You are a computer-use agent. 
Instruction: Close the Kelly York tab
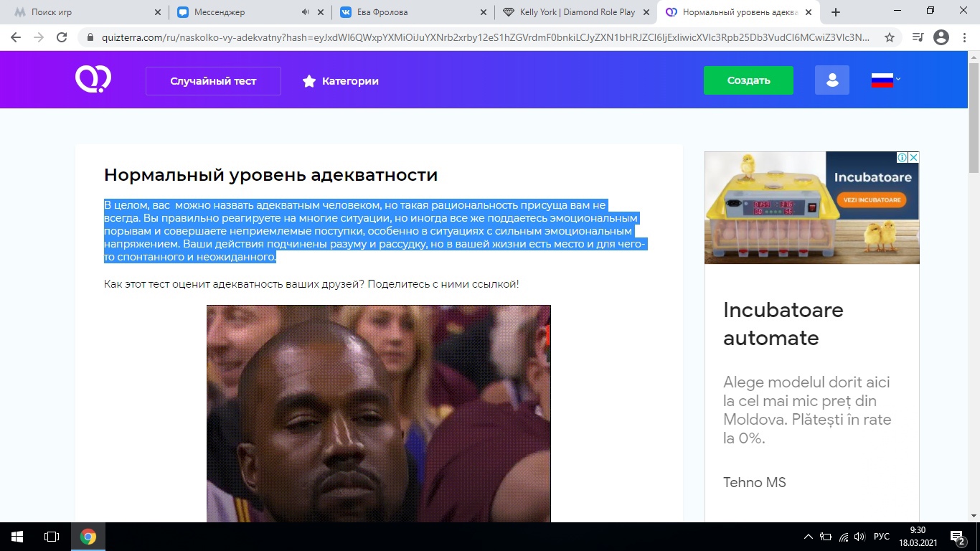pyautogui.click(x=646, y=12)
